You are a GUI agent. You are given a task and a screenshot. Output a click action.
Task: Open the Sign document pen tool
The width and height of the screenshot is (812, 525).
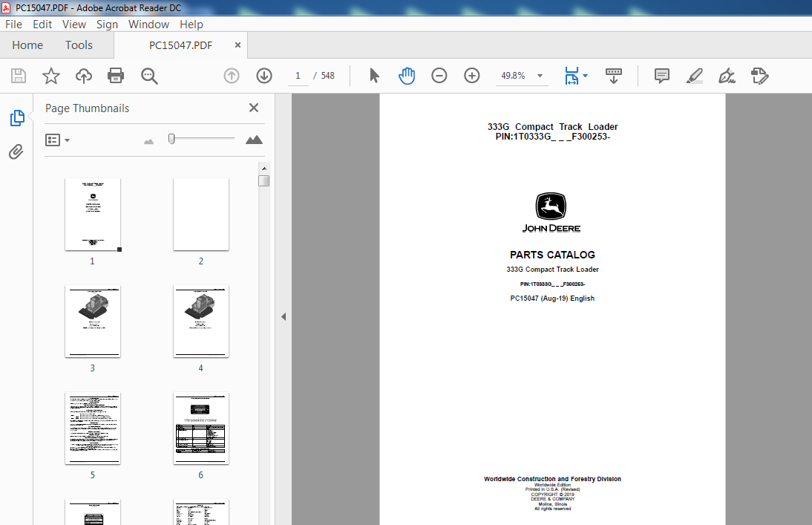point(727,76)
